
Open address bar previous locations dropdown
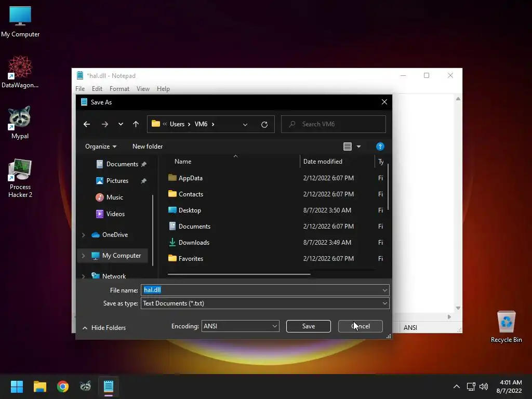245,125
